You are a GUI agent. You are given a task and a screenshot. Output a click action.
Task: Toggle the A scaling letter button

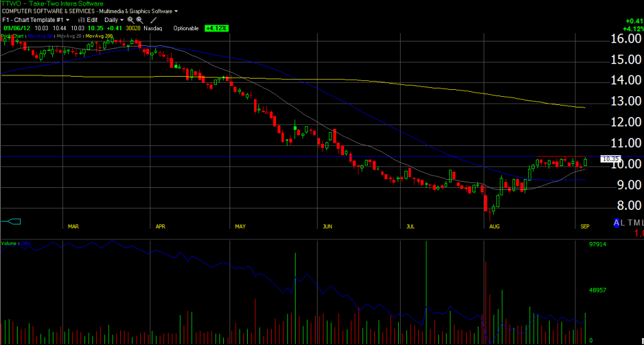pos(616,222)
